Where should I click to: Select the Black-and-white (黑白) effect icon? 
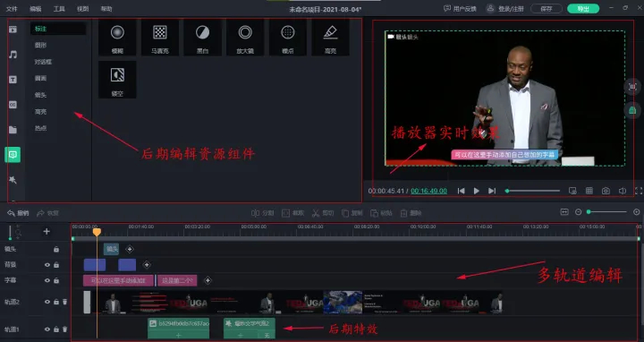coord(202,38)
